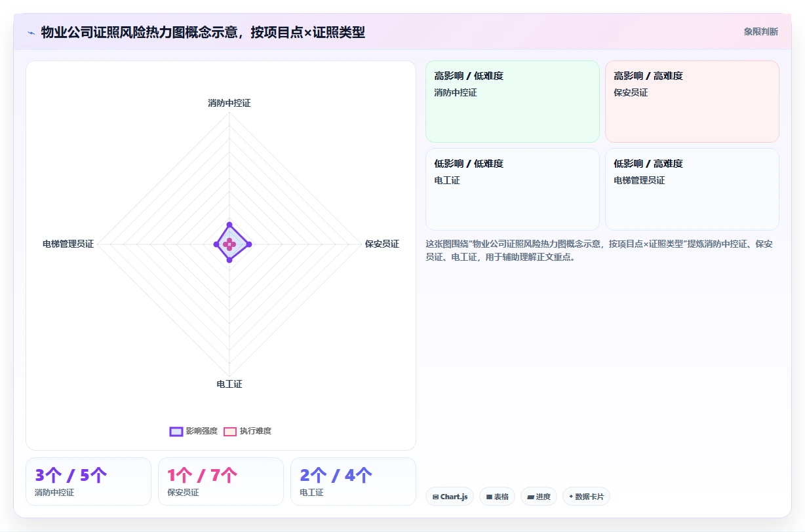Click the 表格 tag
This screenshot has width=805, height=532.
pos(498,497)
